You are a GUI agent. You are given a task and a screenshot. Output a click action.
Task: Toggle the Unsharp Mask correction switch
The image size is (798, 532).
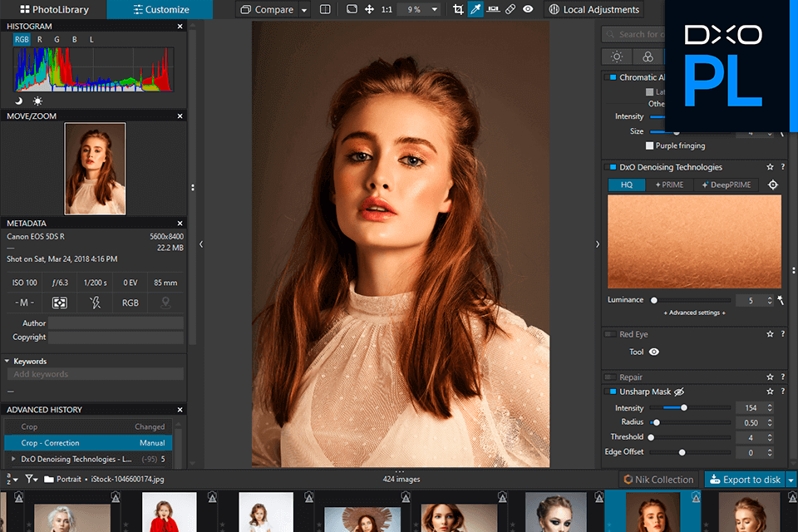pyautogui.click(x=612, y=392)
